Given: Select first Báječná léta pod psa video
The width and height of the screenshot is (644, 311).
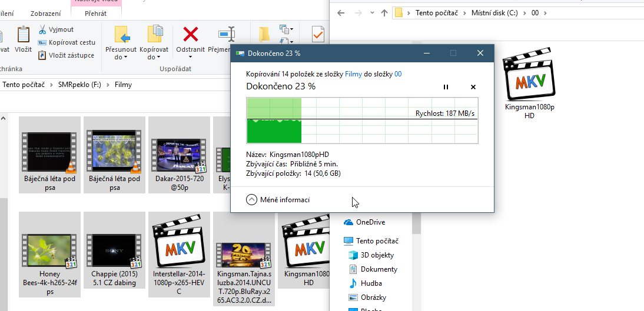Looking at the screenshot, I should pos(49,155).
